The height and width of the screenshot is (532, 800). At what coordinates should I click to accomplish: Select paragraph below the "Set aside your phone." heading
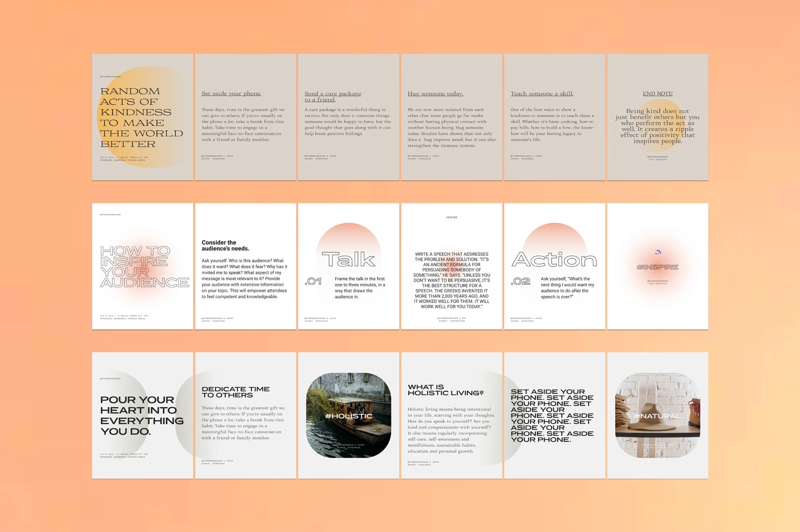243,124
